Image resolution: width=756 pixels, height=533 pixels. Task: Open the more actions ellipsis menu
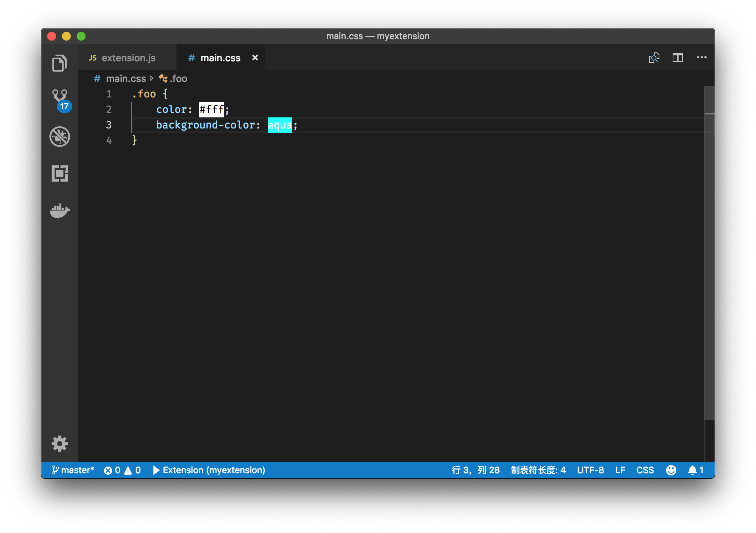(x=701, y=58)
